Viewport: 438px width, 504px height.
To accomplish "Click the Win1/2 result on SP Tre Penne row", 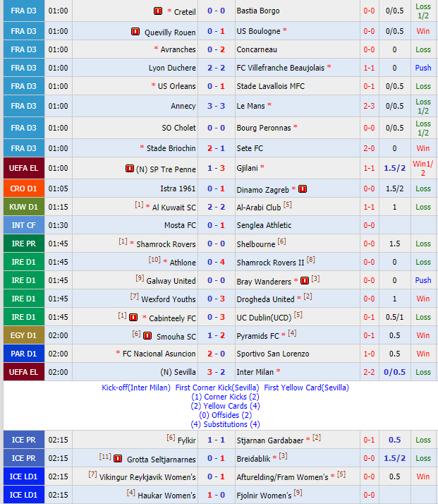I will pyautogui.click(x=423, y=168).
